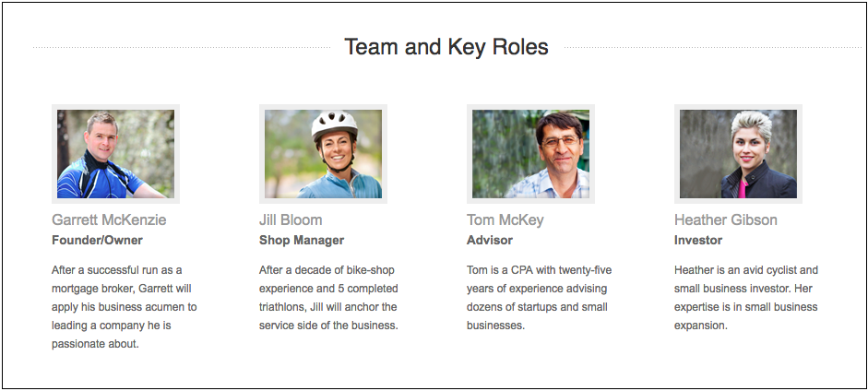
Task: Select the Garrett McKenzie name heading
Action: 109,220
